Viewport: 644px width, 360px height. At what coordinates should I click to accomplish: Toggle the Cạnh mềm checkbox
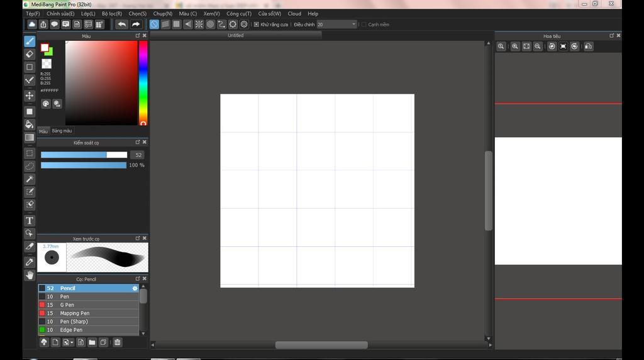(x=364, y=25)
